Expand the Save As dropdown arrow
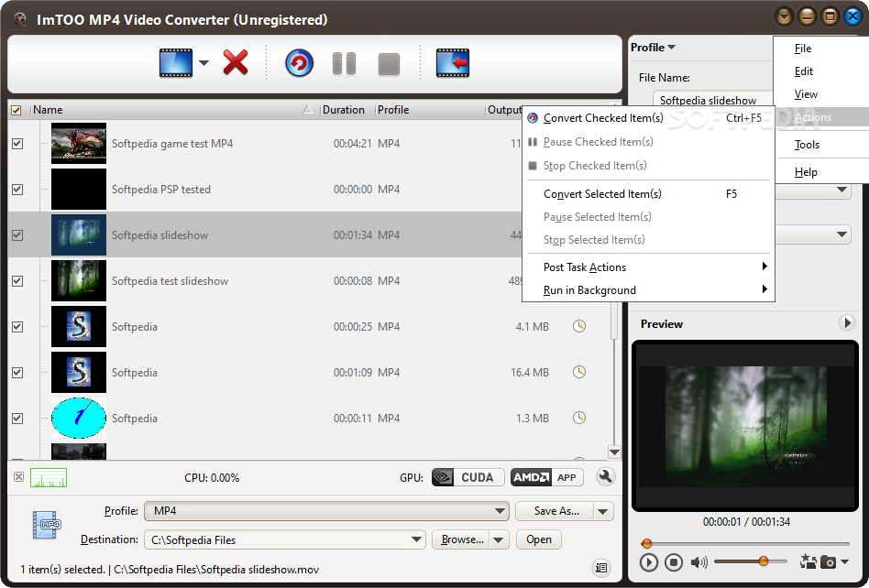 tap(603, 512)
